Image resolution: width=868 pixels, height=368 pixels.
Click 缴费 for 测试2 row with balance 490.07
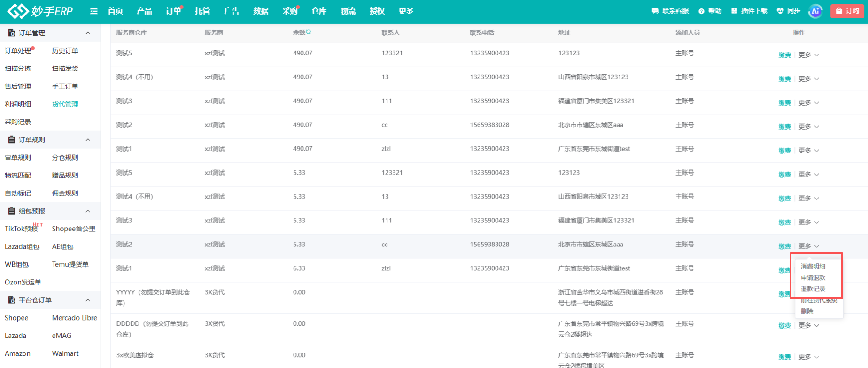(x=784, y=127)
